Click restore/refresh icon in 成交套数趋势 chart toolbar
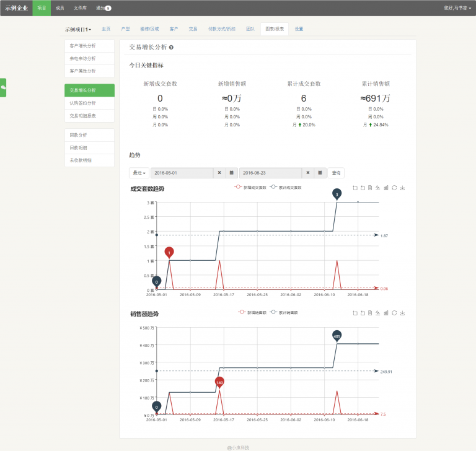 pos(394,188)
